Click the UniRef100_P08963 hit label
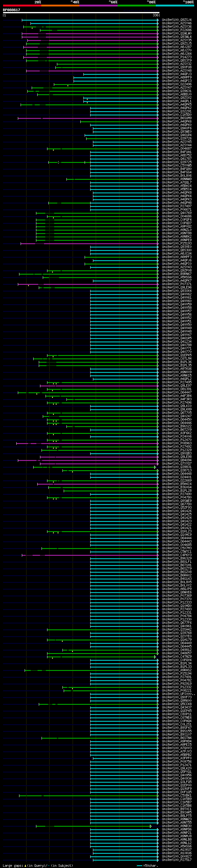Viewport: 197px width, 868px height. pos(177,443)
